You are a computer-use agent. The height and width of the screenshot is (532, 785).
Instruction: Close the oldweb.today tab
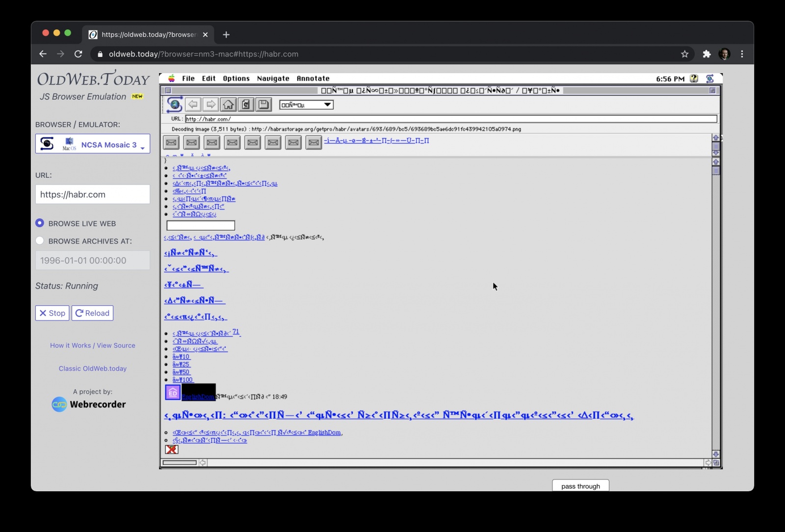tap(205, 34)
